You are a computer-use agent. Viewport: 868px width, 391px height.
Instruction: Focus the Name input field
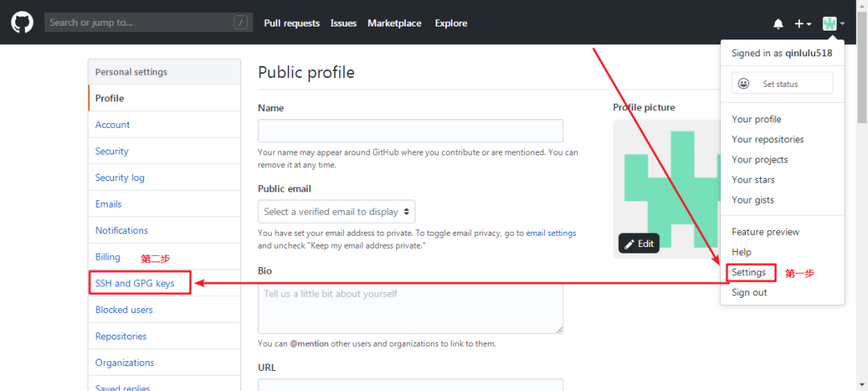click(410, 130)
